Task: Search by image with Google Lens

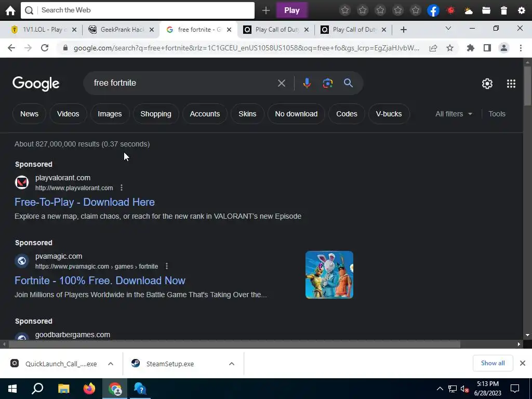Action: pos(327,83)
